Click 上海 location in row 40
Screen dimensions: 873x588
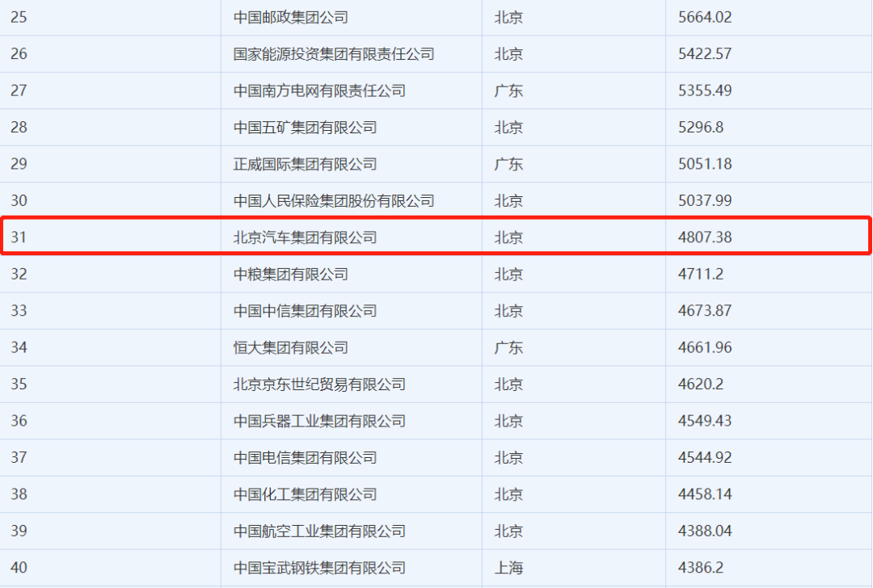(508, 568)
